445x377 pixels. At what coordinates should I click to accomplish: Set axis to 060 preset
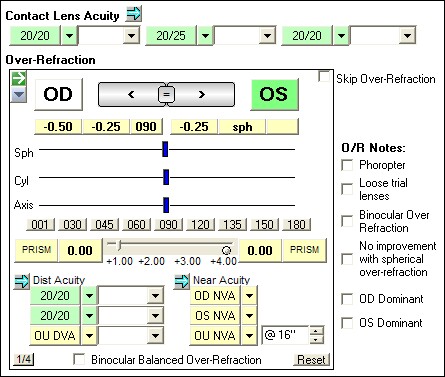[x=136, y=225]
